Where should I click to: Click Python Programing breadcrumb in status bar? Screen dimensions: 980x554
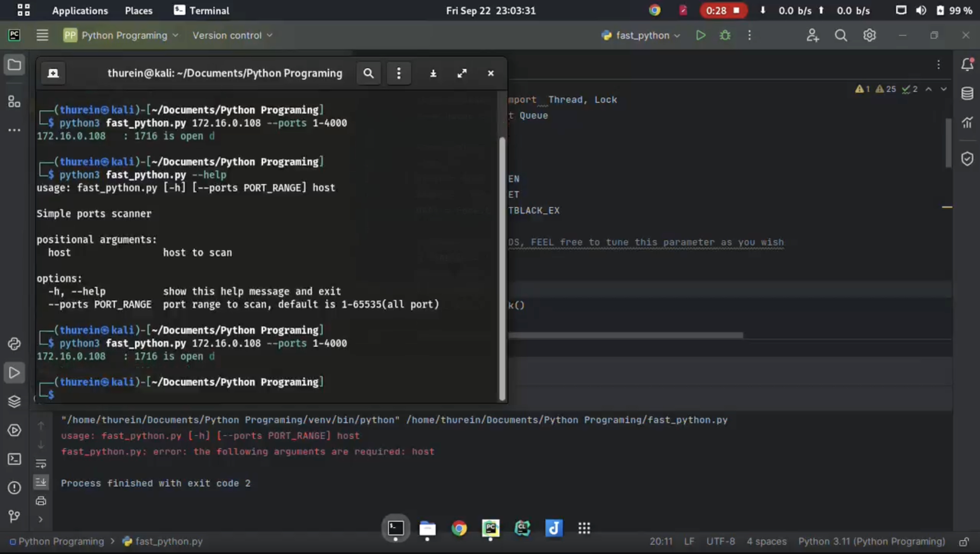[57, 541]
